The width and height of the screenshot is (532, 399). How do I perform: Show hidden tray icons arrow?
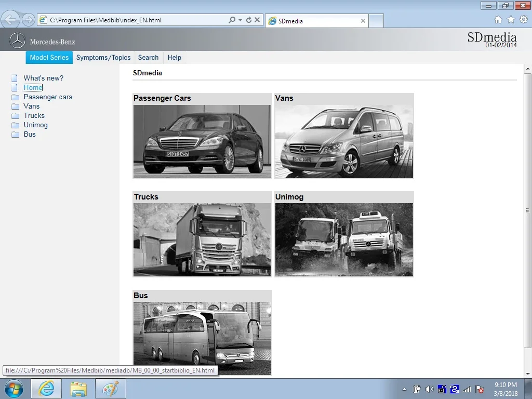point(404,389)
